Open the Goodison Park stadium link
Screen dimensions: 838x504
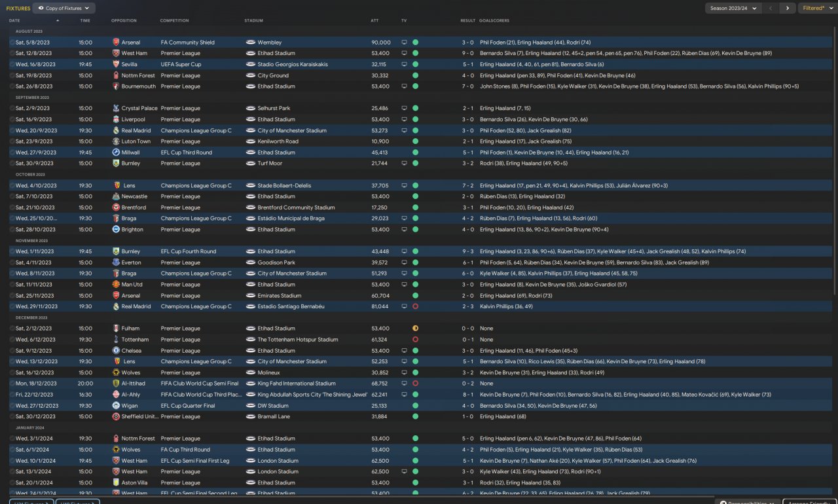pyautogui.click(x=276, y=262)
